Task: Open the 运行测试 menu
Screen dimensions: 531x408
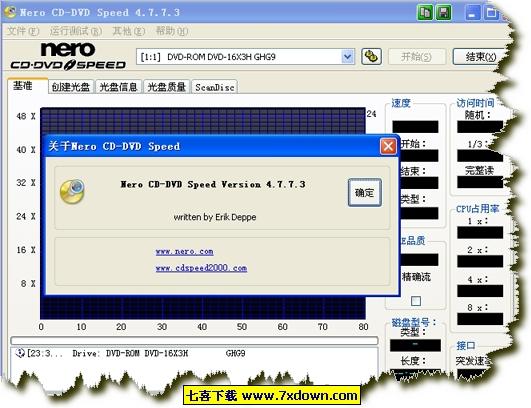Action: tap(76, 31)
